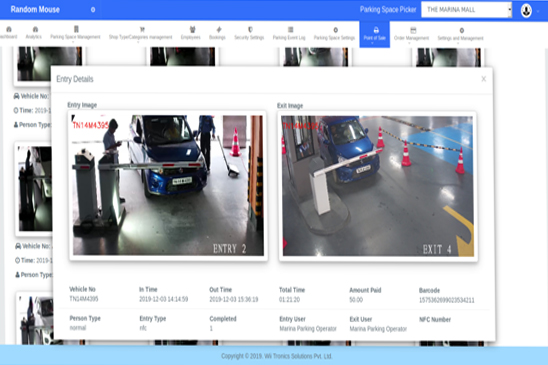Select the Completed value 1

click(211, 328)
